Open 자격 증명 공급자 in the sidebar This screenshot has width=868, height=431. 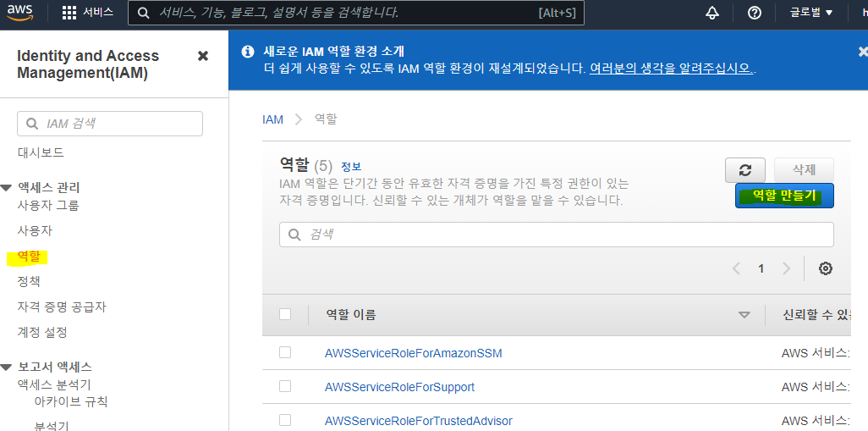(x=62, y=307)
